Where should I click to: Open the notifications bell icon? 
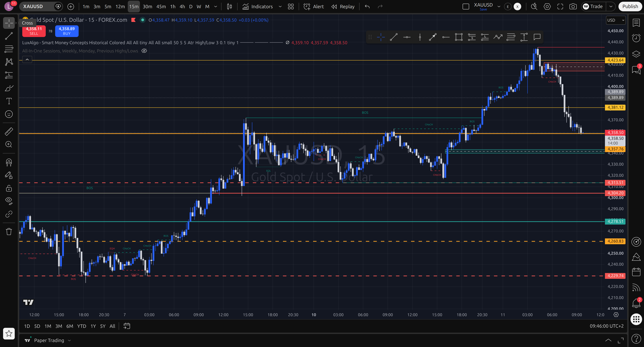(636, 303)
